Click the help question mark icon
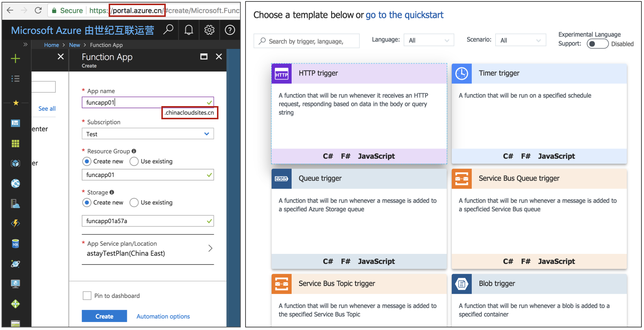 230,30
